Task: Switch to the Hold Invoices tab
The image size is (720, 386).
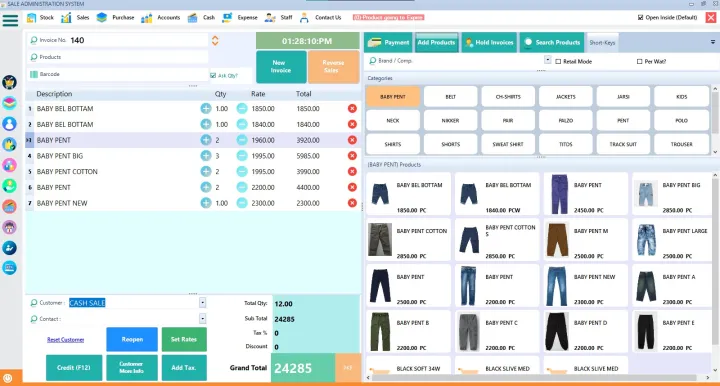Action: click(489, 42)
